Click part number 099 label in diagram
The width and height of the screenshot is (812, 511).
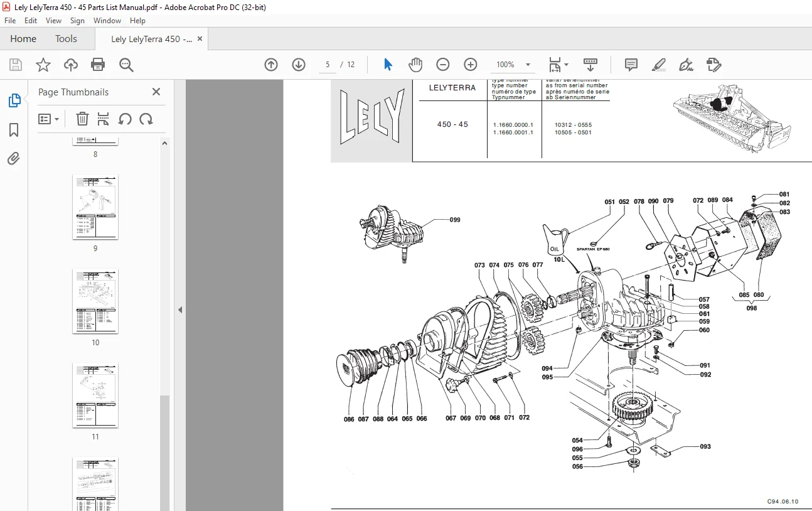455,220
